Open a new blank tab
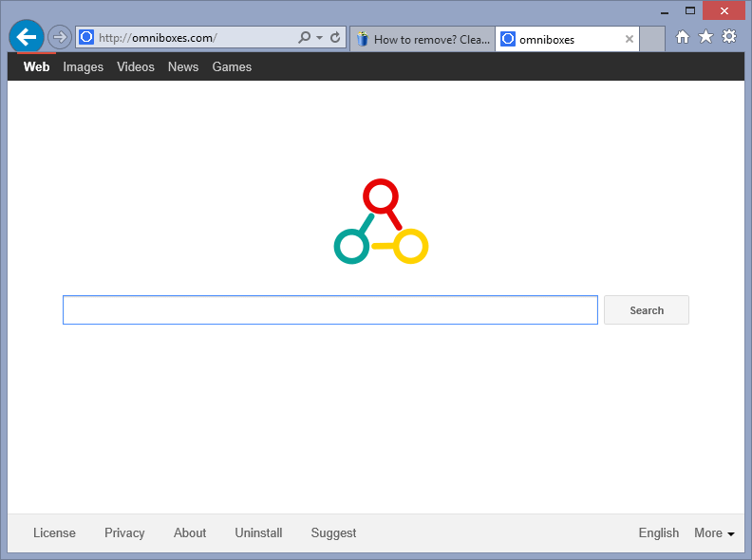This screenshot has height=560, width=752. click(652, 39)
